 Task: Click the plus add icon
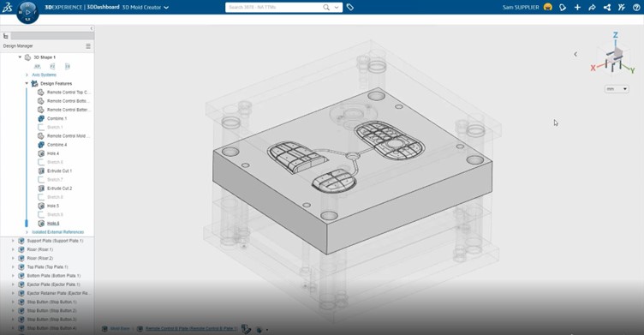coord(577,7)
